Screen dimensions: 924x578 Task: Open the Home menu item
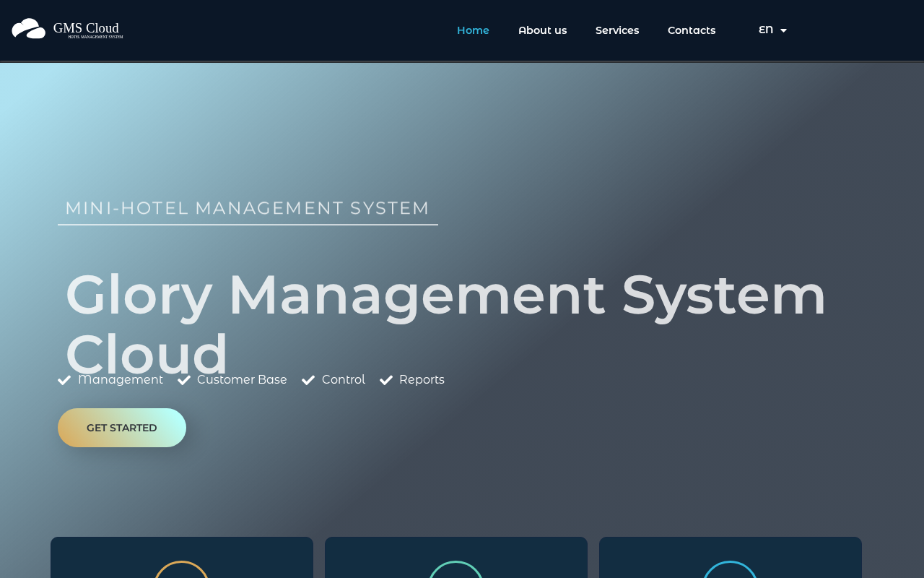(x=473, y=30)
